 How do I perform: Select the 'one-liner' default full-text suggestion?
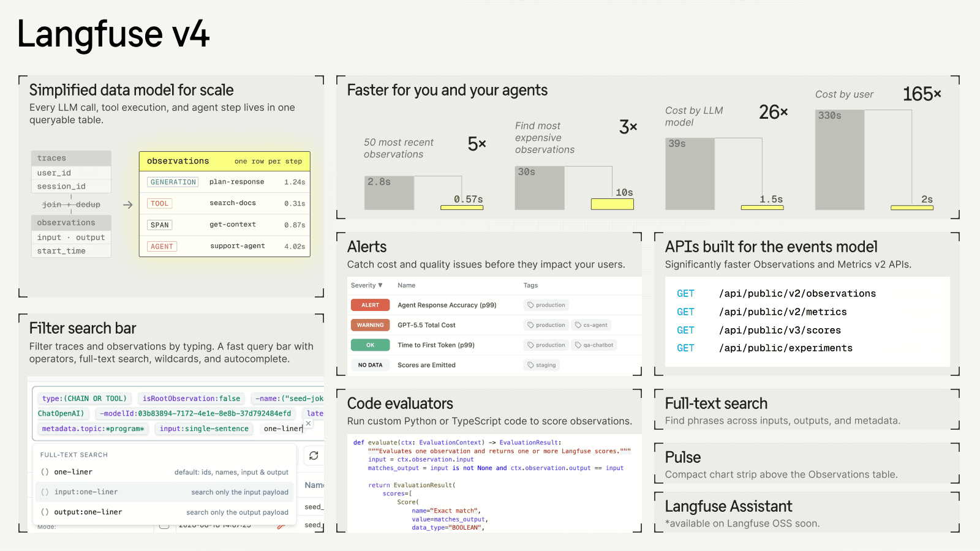tap(164, 472)
